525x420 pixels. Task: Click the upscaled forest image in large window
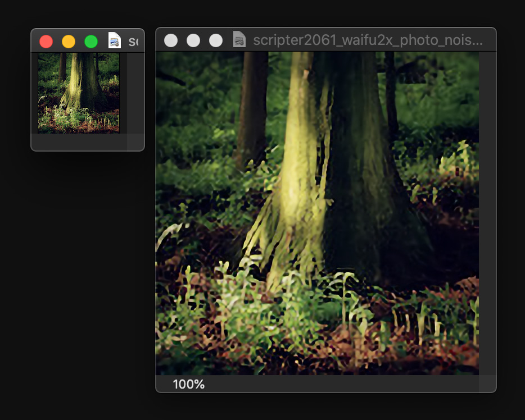(x=318, y=213)
